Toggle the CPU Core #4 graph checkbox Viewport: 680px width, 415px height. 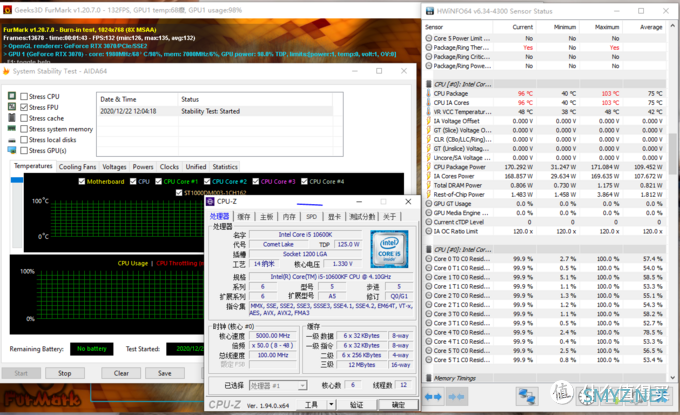304,181
